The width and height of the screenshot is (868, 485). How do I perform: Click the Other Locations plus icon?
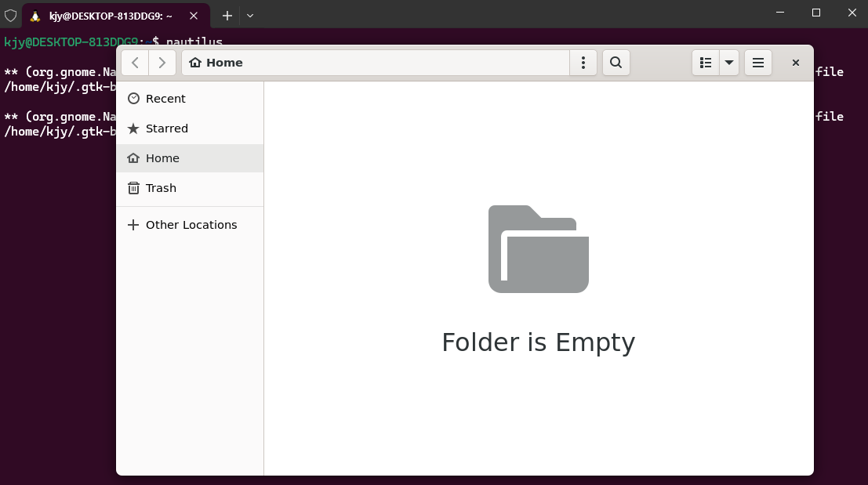tap(133, 225)
